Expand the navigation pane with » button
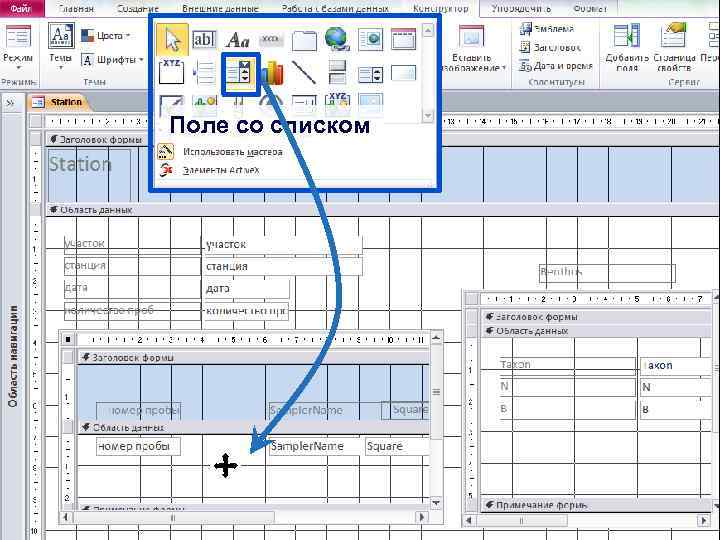This screenshot has width=720, height=540. pos(10,103)
